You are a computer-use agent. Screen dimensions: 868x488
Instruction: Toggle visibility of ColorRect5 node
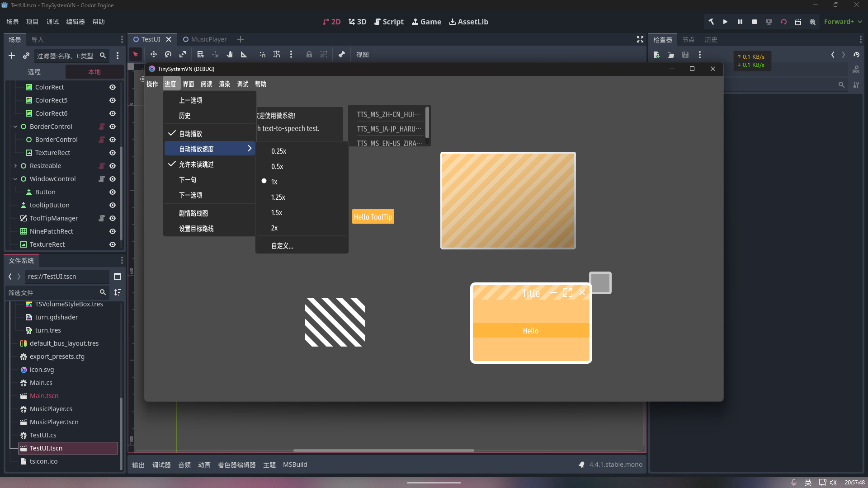[113, 100]
